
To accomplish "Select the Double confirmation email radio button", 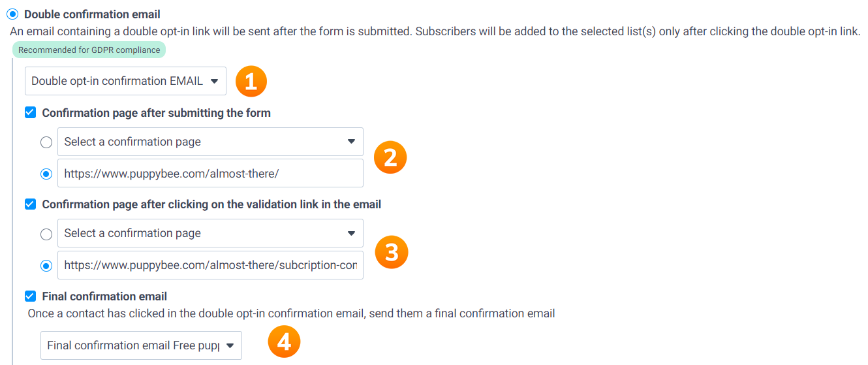I will pyautogui.click(x=13, y=14).
